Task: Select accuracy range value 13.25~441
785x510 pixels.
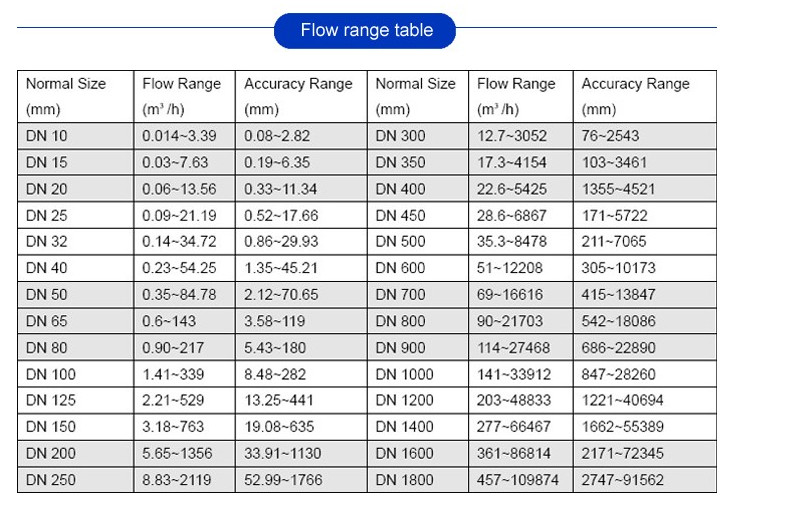Action: 281,401
